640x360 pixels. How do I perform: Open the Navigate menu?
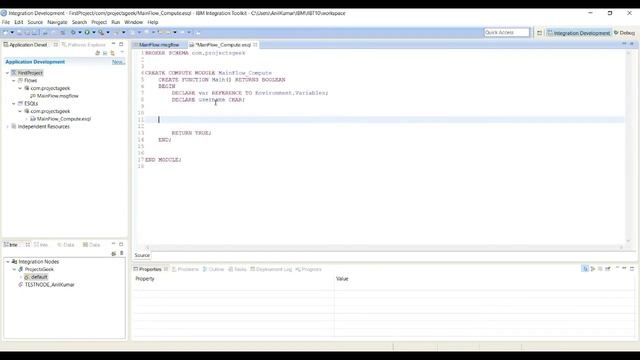click(57, 22)
